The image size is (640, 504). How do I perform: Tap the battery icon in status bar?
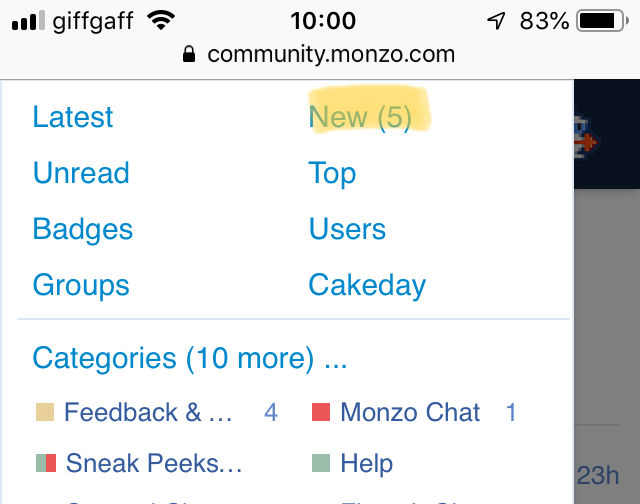tap(600, 20)
